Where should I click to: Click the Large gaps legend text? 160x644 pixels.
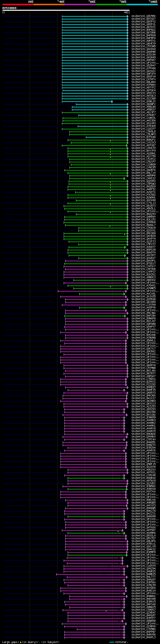point(30,642)
